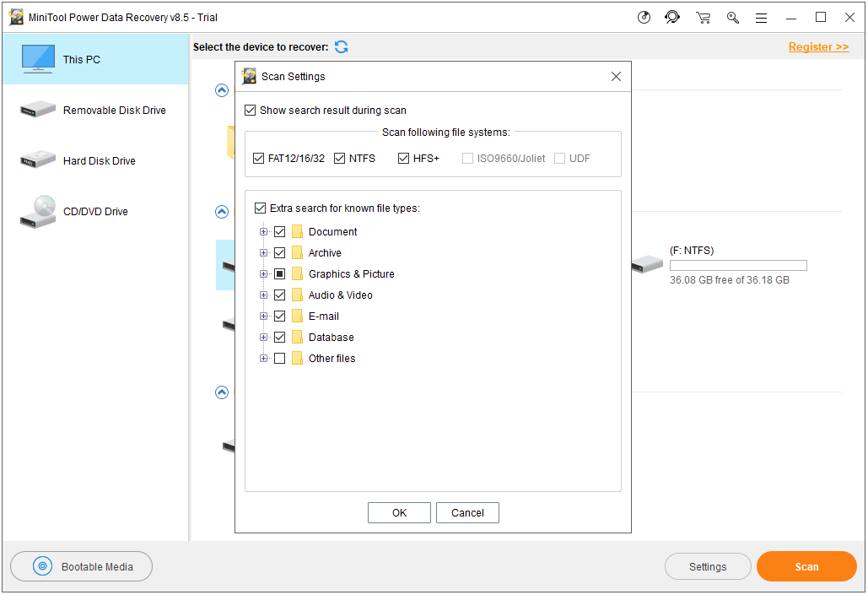The image size is (868, 595).
Task: Click the key registration icon
Action: tap(733, 18)
